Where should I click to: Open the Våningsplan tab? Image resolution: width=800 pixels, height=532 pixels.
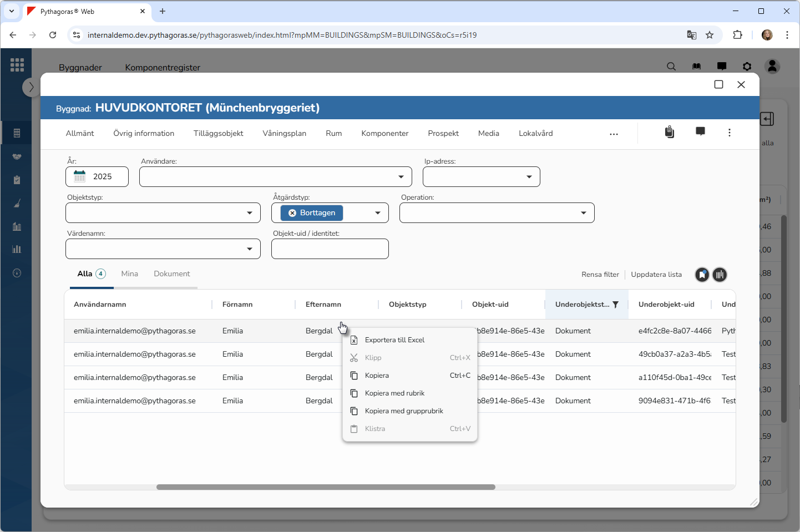click(x=284, y=134)
